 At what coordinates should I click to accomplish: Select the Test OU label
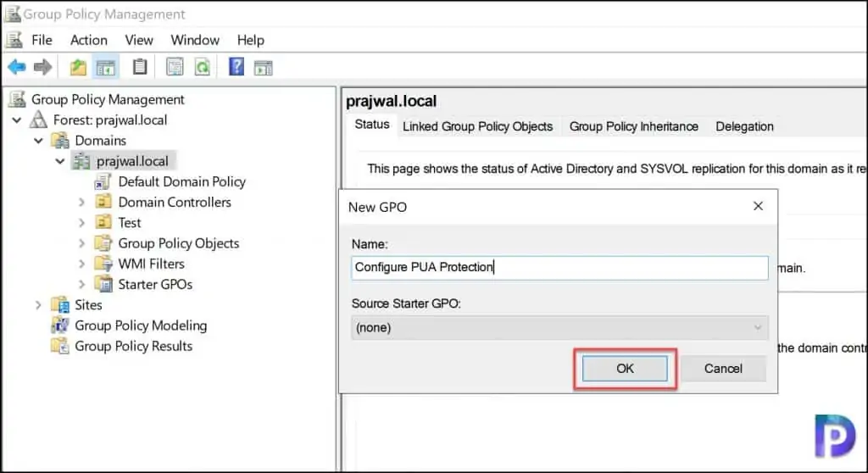[x=130, y=223]
